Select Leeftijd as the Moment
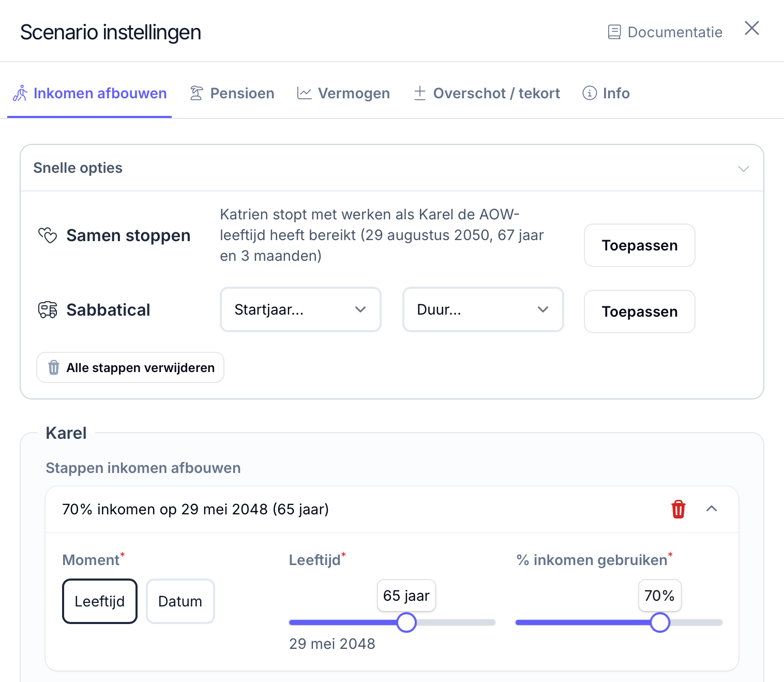This screenshot has height=682, width=784. (x=100, y=601)
